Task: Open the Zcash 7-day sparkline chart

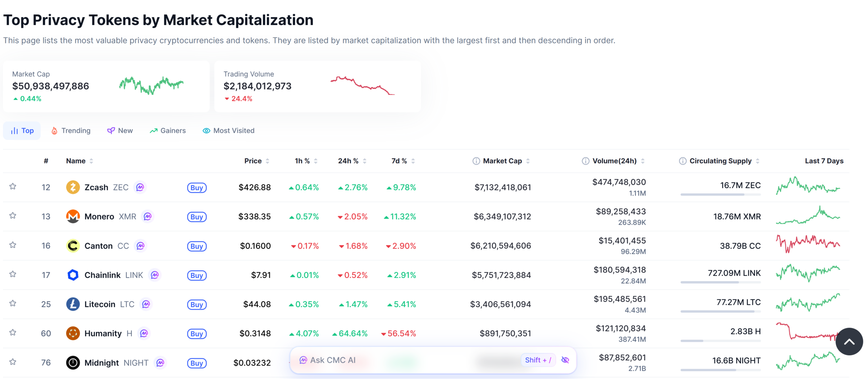Action: click(x=808, y=185)
